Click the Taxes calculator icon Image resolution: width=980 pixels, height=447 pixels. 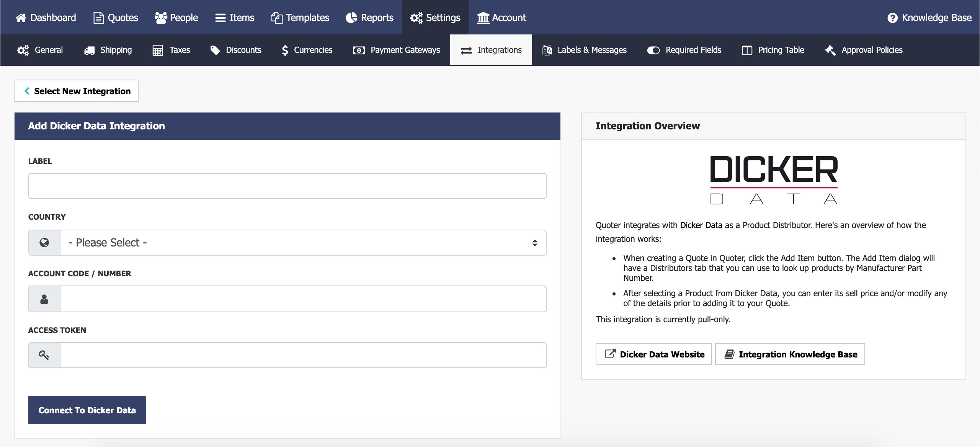tap(158, 50)
